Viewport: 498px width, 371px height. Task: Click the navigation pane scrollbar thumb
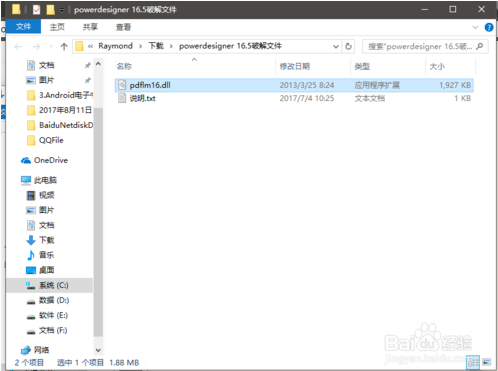click(98, 221)
